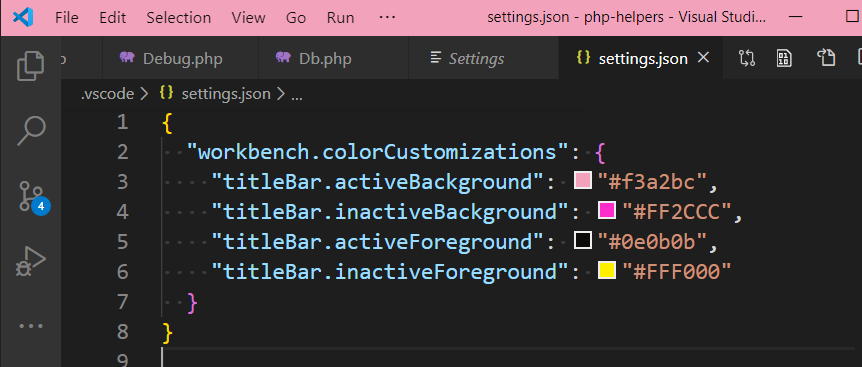Open the Edit menu
The image size is (862, 367).
pyautogui.click(x=112, y=18)
